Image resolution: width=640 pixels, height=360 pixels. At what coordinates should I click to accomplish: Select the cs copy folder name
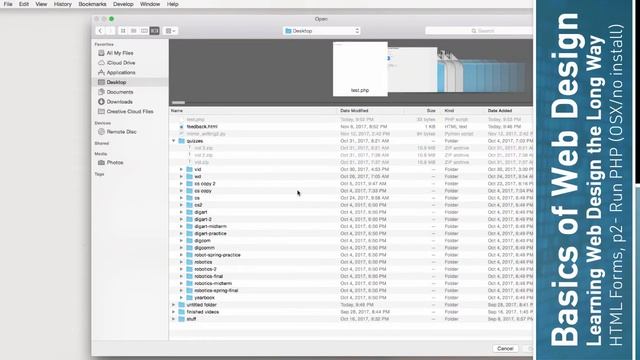point(203,191)
